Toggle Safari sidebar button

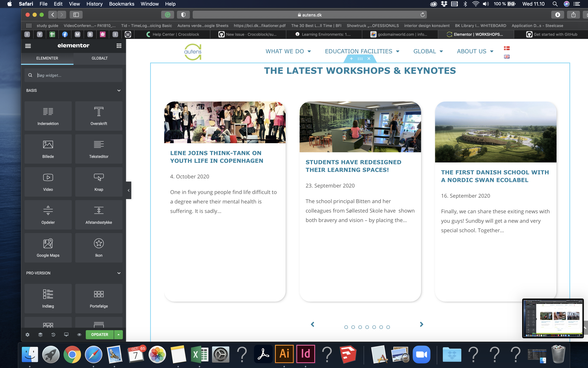pyautogui.click(x=76, y=15)
